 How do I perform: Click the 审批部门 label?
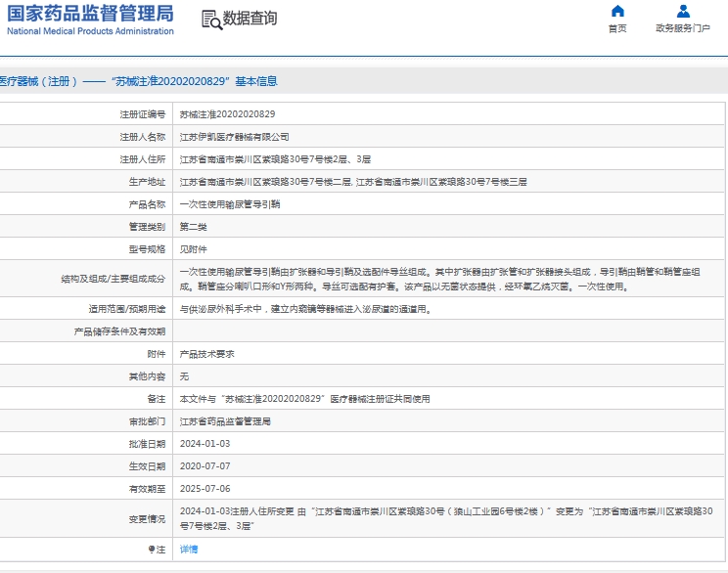[147, 421]
